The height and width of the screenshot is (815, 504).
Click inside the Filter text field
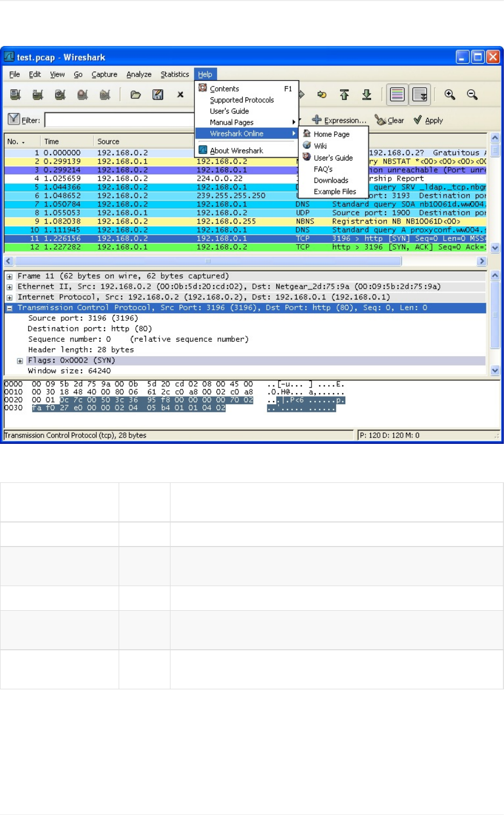coord(120,120)
